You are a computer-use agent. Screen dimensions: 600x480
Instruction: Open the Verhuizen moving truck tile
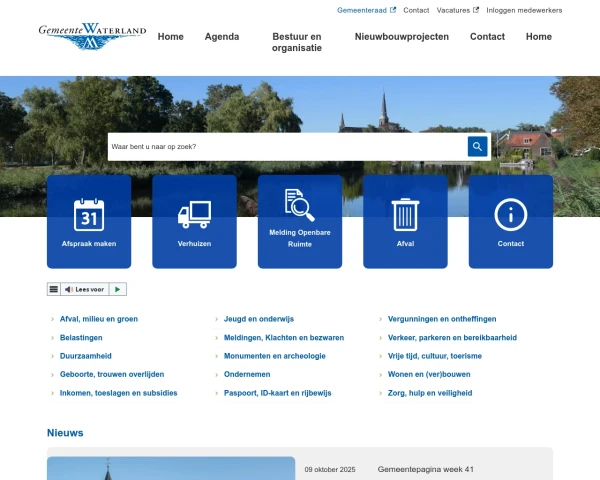[x=194, y=214]
